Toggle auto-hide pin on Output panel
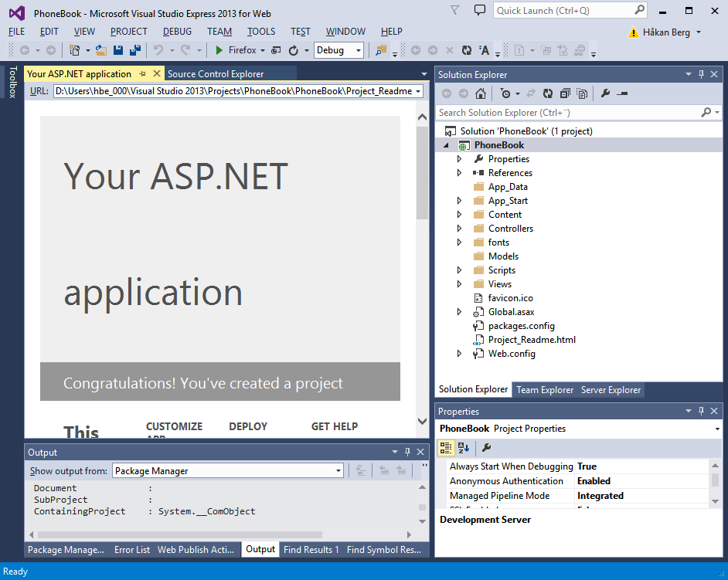This screenshot has height=580, width=728. [x=407, y=452]
